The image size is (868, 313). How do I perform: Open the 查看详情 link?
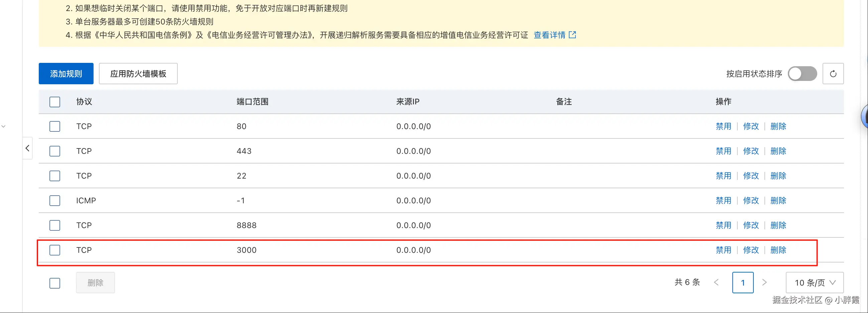[549, 35]
